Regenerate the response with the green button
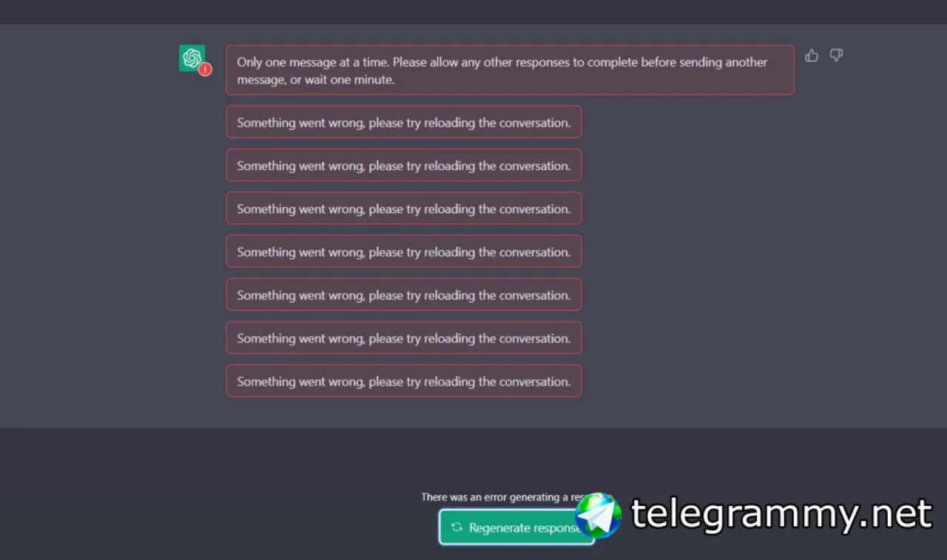Image resolution: width=947 pixels, height=560 pixels. pyautogui.click(x=516, y=527)
